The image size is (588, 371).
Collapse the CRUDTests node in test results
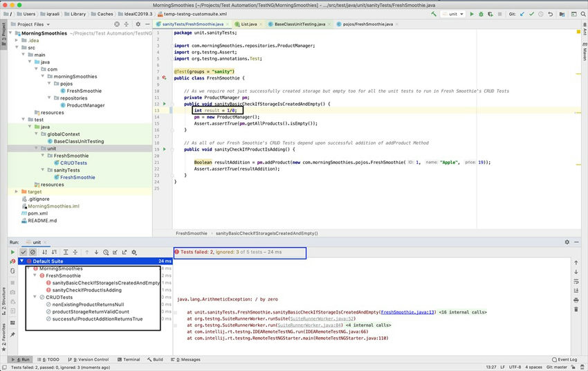[35, 297]
